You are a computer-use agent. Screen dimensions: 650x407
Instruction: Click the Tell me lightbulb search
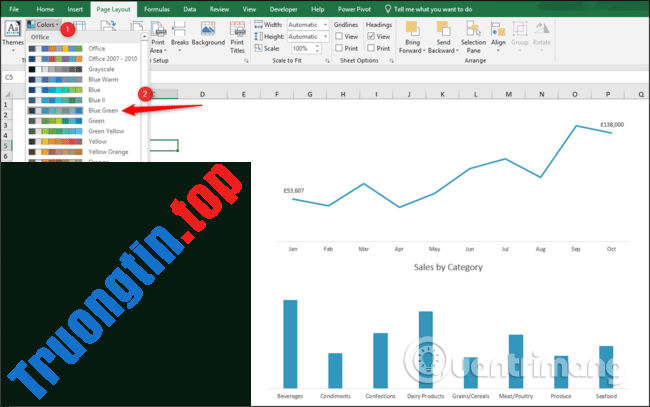point(388,9)
